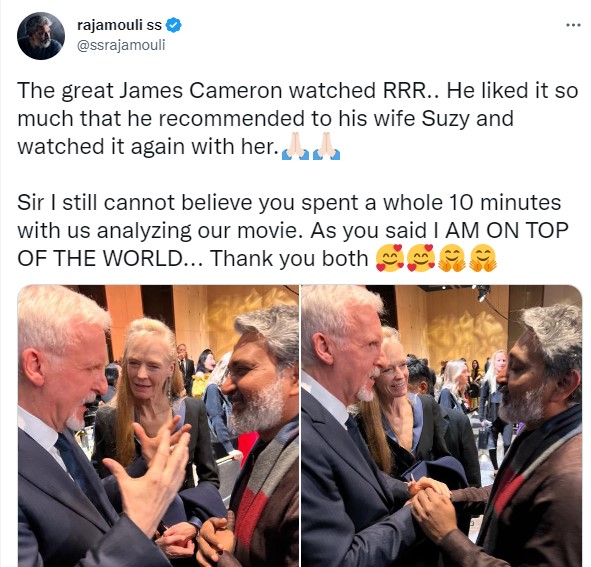The height and width of the screenshot is (567, 591).
Task: Click the 'OF THE WORLD...' text
Action: tap(110, 259)
